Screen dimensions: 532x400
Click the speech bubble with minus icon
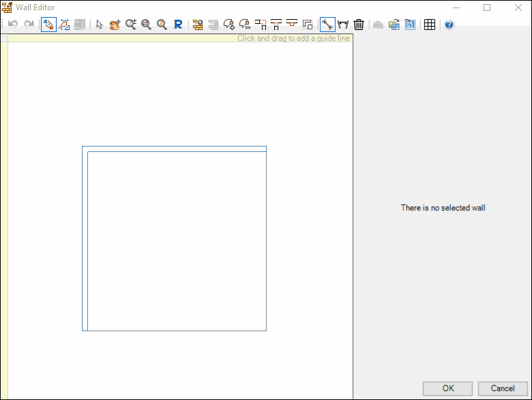245,25
